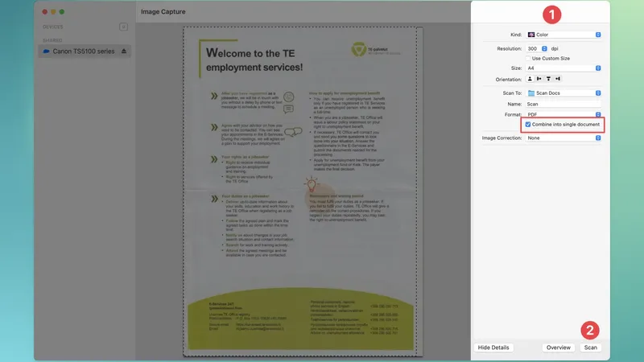The image size is (644, 362).
Task: Open the Size dropdown set to A4
Action: coord(564,68)
